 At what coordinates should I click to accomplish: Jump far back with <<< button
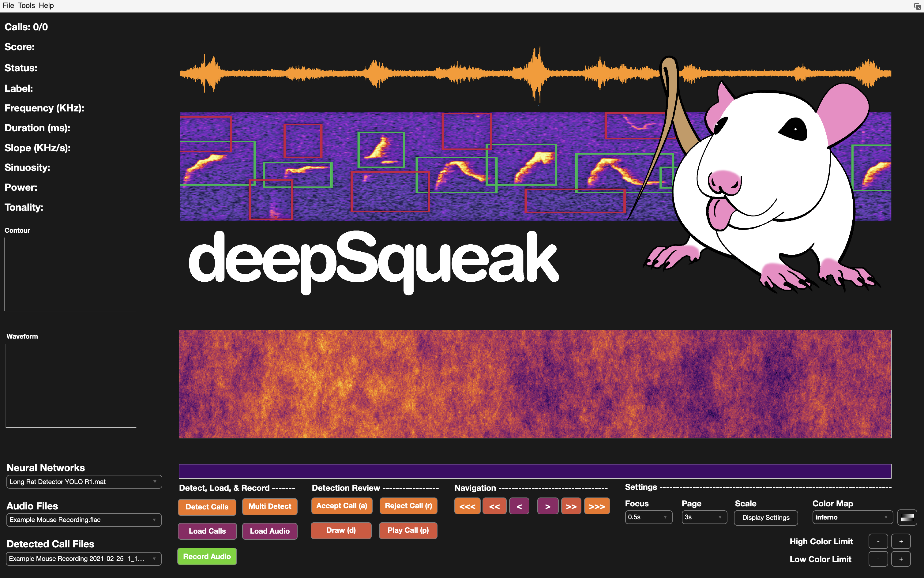tap(467, 506)
